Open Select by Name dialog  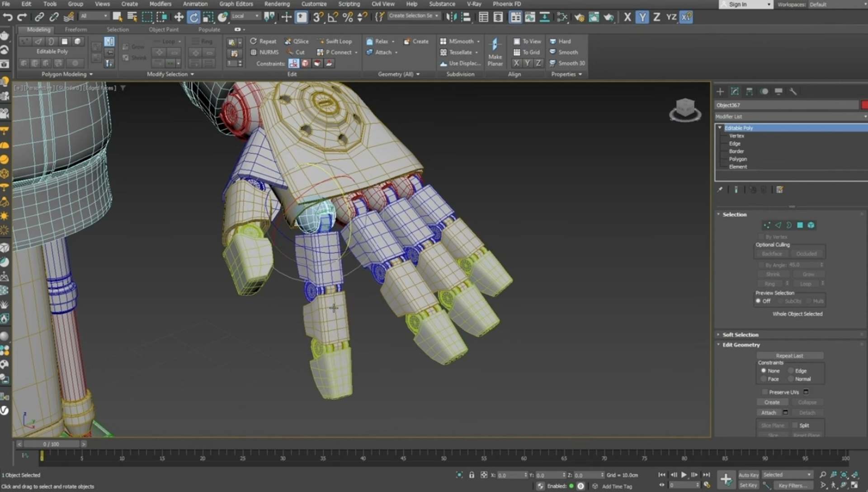point(132,17)
